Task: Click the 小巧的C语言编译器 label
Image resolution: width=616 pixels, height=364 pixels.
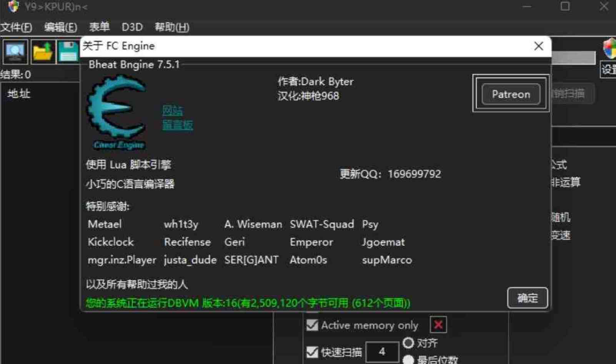Action: (130, 184)
